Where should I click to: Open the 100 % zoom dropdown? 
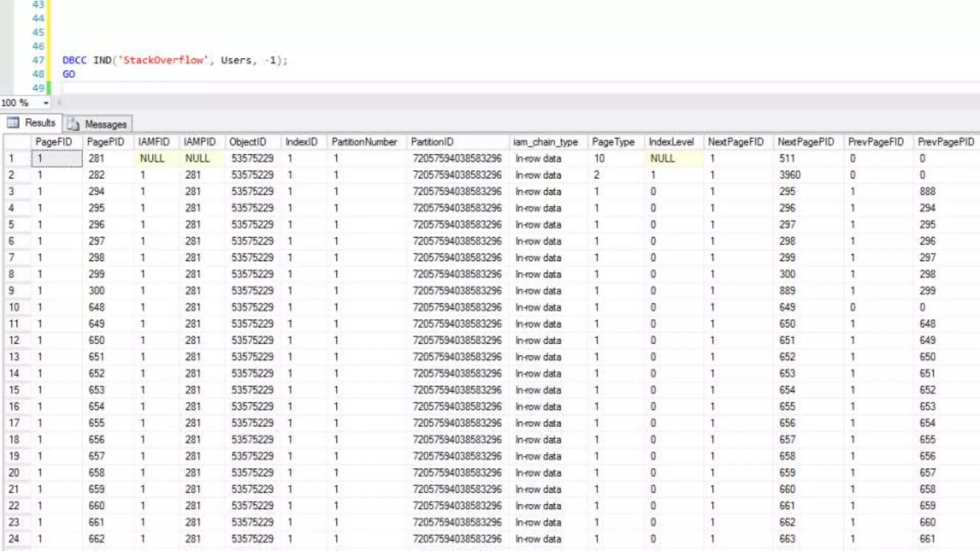click(46, 103)
